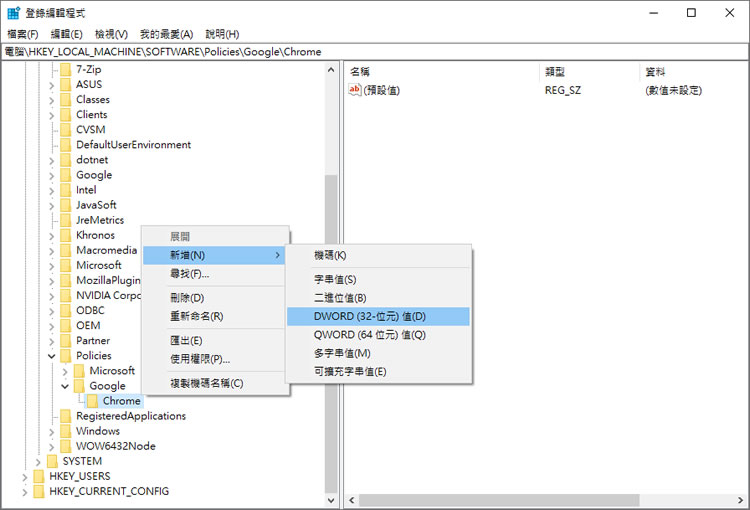Click the WOW6432Node folder icon
The width and height of the screenshot is (750, 510).
point(66,446)
